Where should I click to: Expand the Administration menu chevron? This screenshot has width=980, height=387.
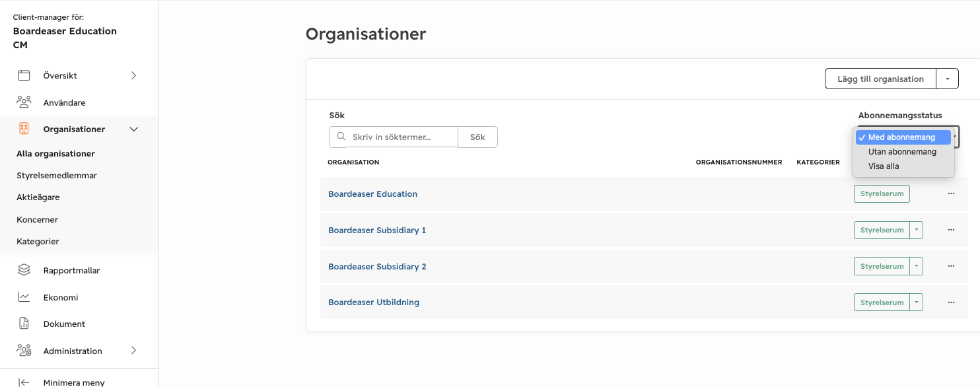click(x=133, y=351)
